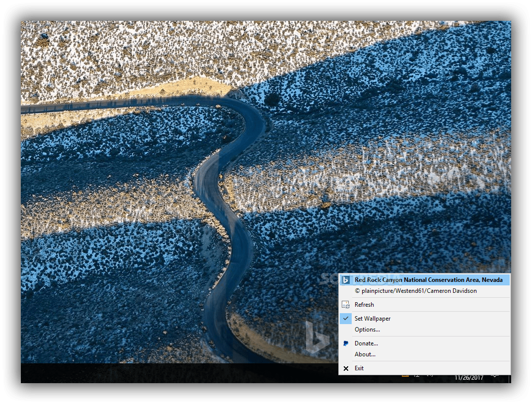The image size is (532, 404).
Task: Click the PayPal icon beside Donate
Action: (x=346, y=343)
